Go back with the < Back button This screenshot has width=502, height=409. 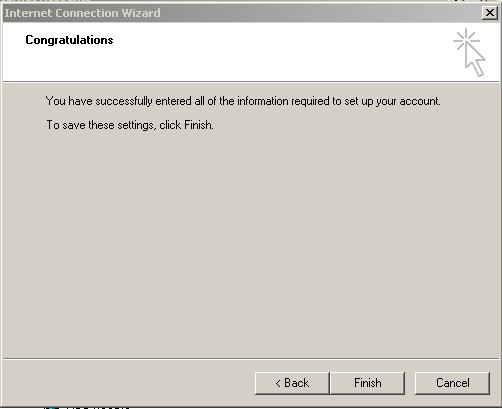tap(292, 383)
